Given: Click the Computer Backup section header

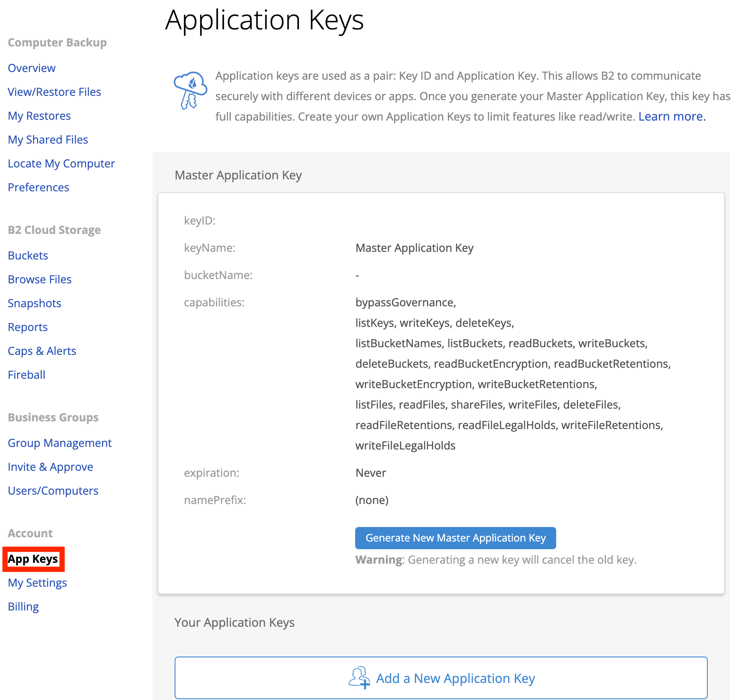Looking at the screenshot, I should tap(57, 43).
